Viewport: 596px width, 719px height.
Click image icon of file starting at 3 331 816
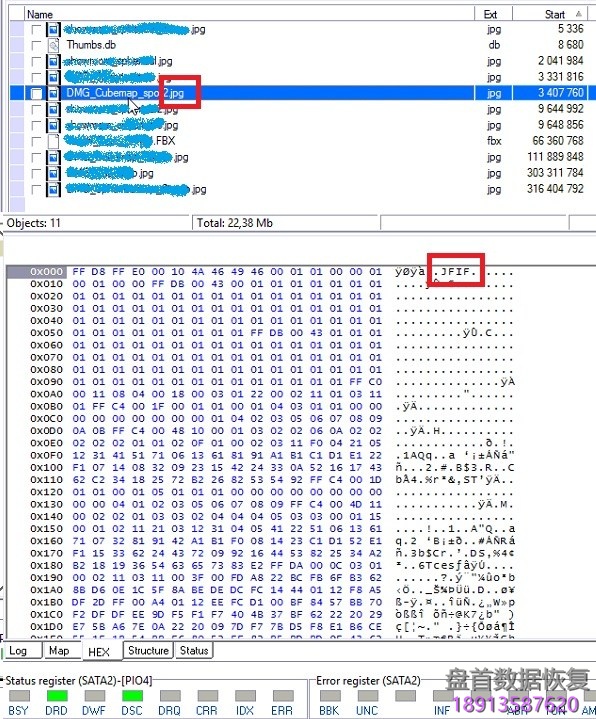[x=53, y=77]
